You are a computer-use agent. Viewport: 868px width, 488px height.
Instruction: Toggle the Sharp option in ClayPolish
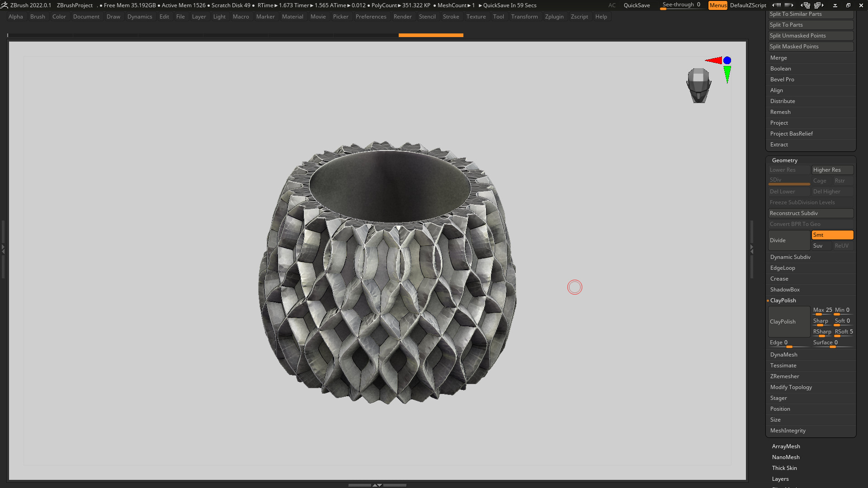(821, 321)
